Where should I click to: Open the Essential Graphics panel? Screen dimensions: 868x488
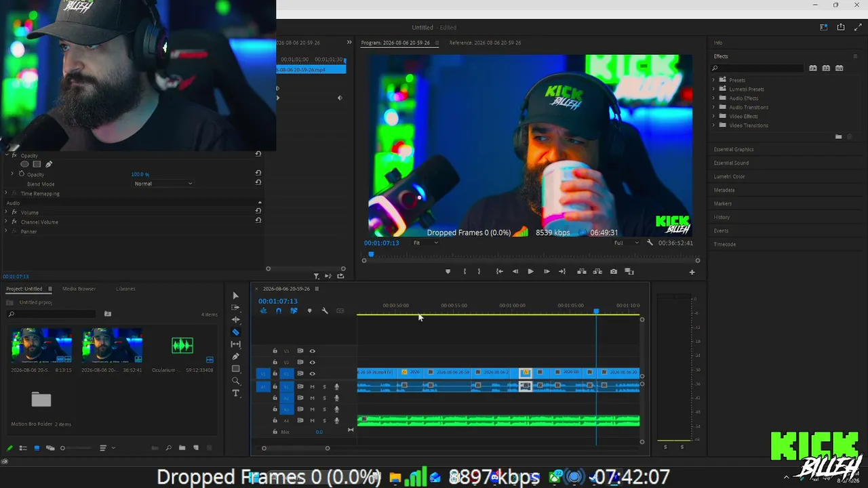click(734, 149)
